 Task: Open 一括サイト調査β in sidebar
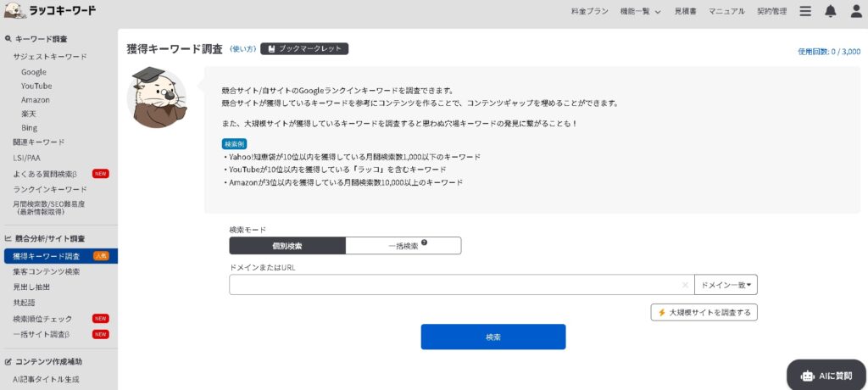coord(41,335)
